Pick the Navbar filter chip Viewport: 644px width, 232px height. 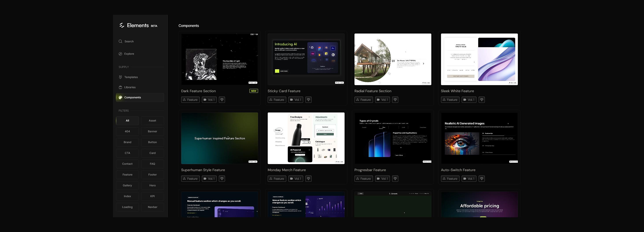tap(153, 207)
